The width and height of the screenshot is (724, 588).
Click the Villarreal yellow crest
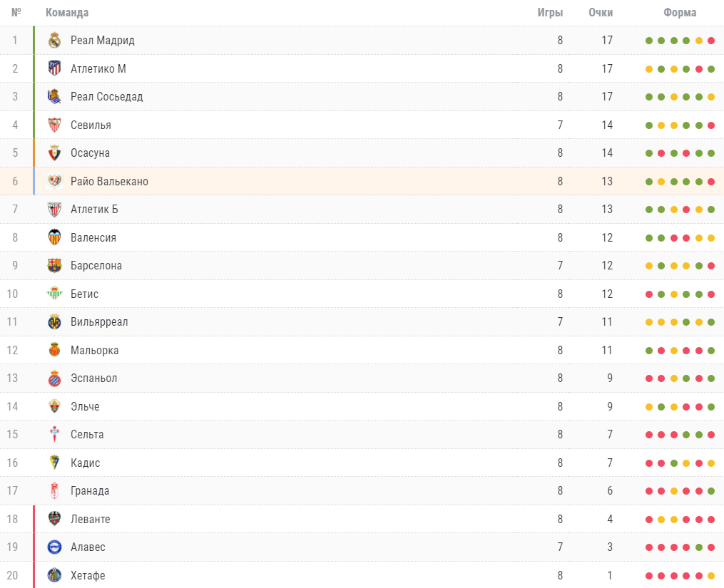click(54, 321)
